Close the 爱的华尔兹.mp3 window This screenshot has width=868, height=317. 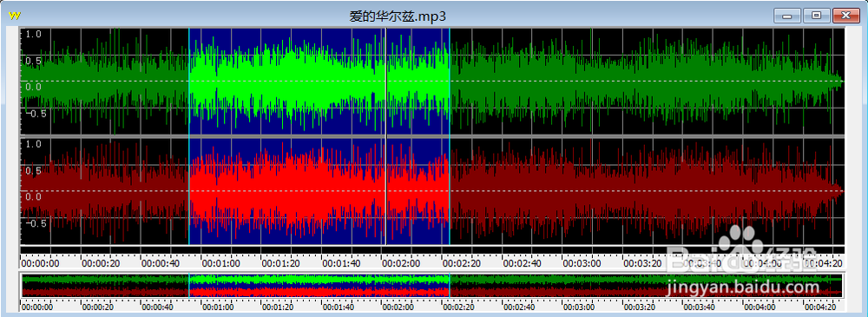coord(845,17)
